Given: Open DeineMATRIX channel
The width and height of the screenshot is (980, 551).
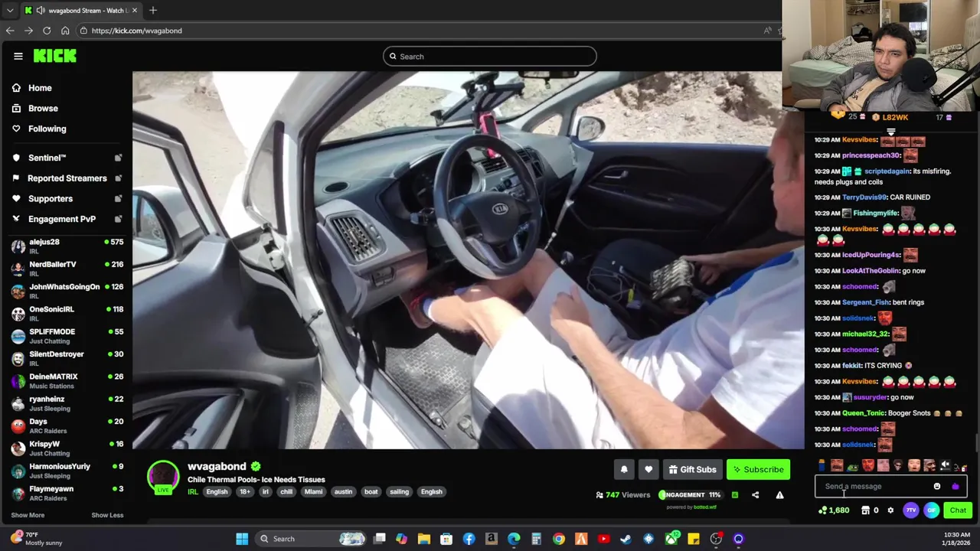Looking at the screenshot, I should point(67,381).
